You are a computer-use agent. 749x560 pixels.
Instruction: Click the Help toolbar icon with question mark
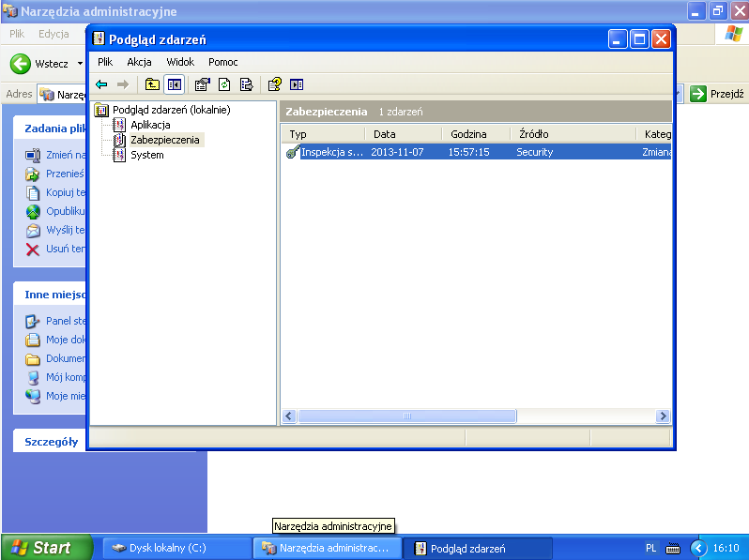(x=274, y=84)
